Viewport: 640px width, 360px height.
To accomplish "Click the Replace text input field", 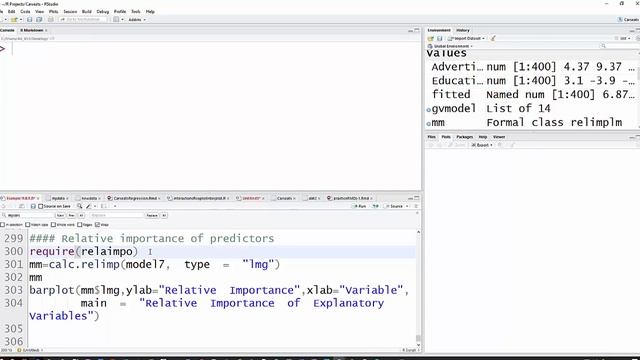I will coord(116,215).
